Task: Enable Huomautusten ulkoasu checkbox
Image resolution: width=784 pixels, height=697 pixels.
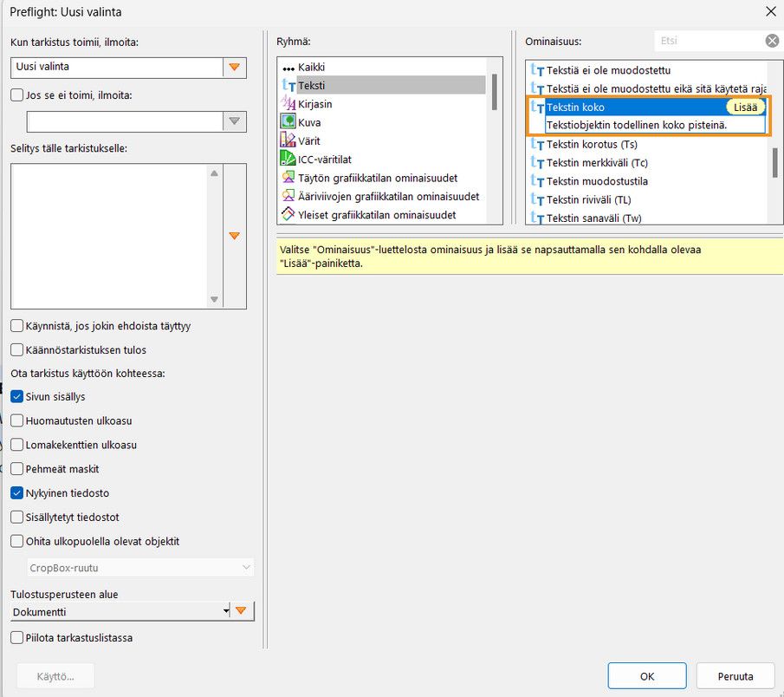Action: tap(16, 420)
